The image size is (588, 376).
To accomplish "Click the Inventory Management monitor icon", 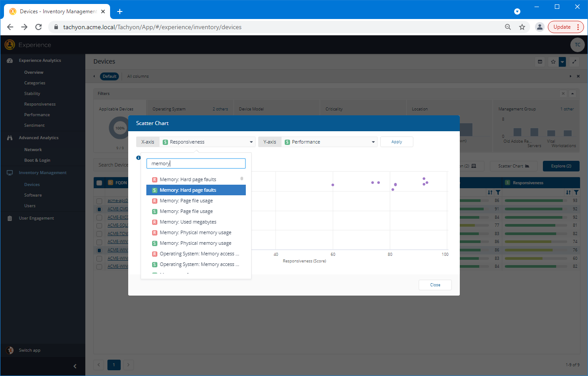I will (x=10, y=173).
